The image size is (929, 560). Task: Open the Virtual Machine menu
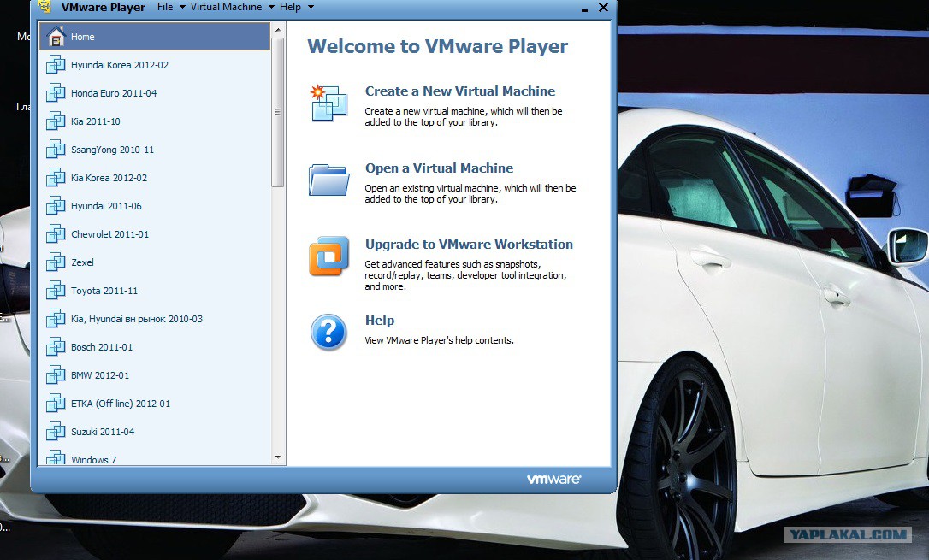point(227,7)
